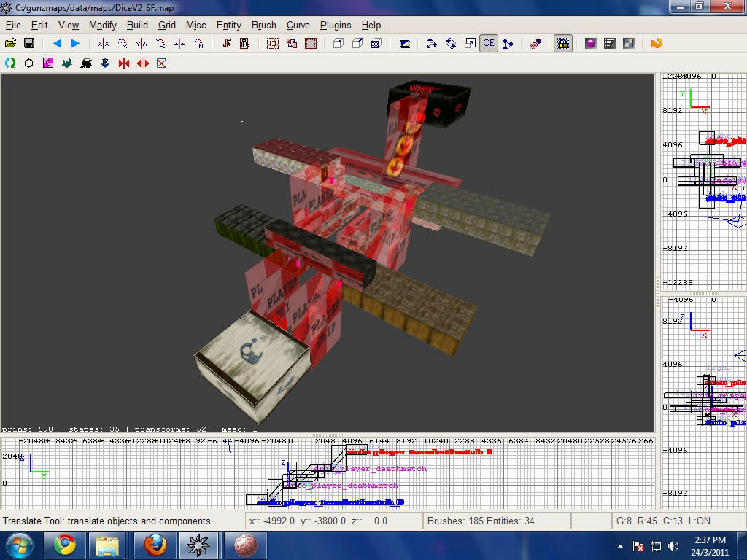Click the black train plugin icon

coord(86,63)
